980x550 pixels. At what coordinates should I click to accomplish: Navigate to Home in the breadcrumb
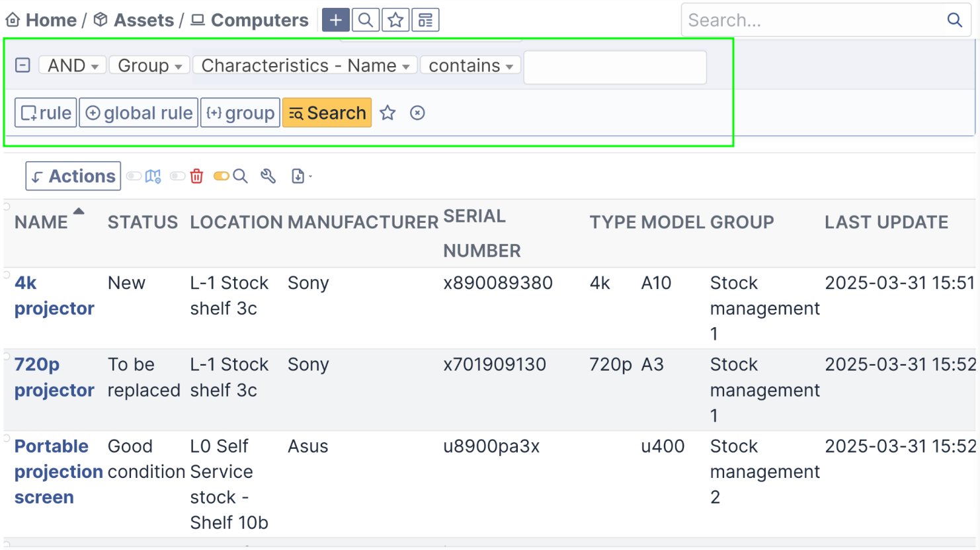click(x=50, y=20)
